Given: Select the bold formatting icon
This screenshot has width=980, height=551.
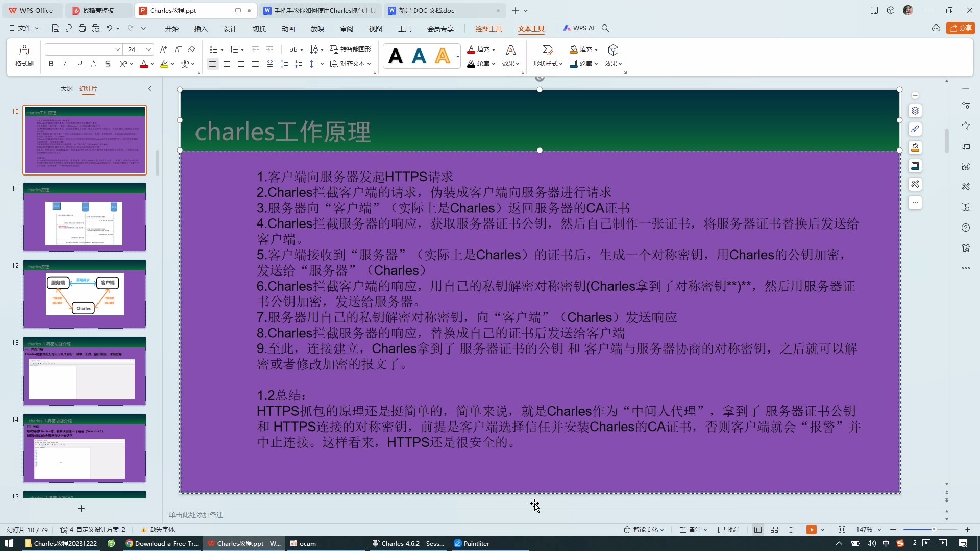Looking at the screenshot, I should [x=50, y=64].
